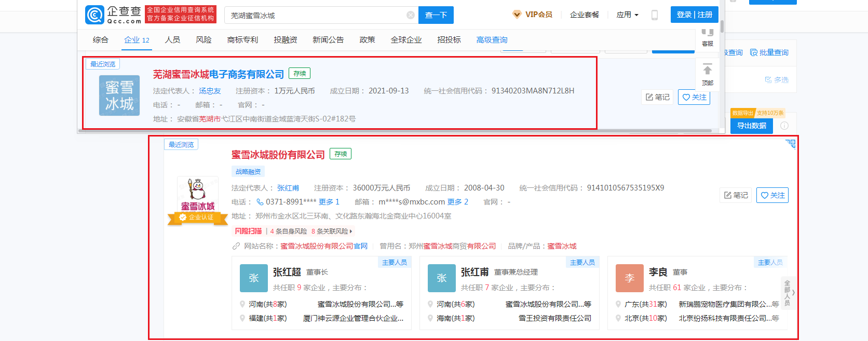The height and width of the screenshot is (341, 868).
Task: Click the phone icon before 0371-8991****
Action: pyautogui.click(x=260, y=202)
